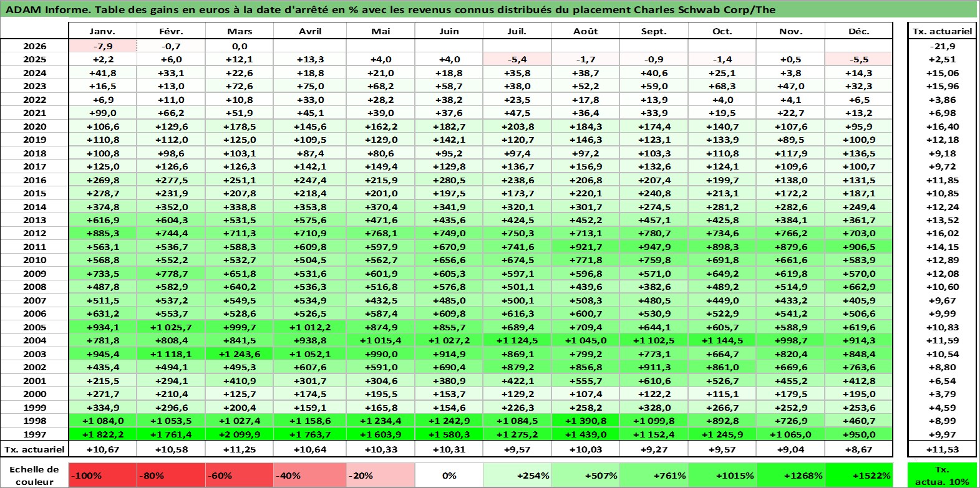Click the -7,9 cell for January 2026

tap(102, 46)
